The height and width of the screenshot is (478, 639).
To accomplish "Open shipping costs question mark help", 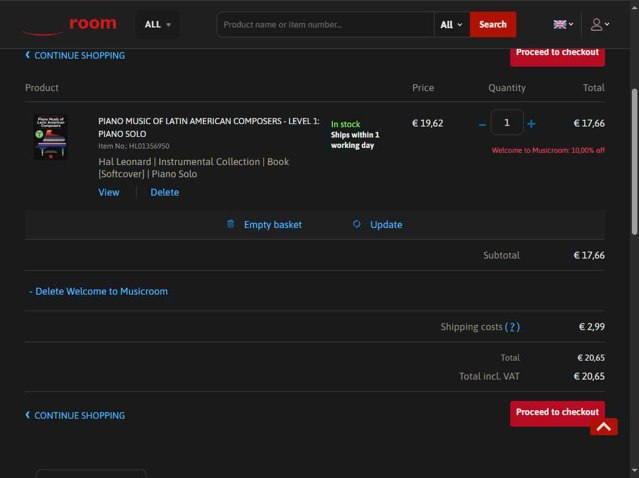I will [512, 327].
